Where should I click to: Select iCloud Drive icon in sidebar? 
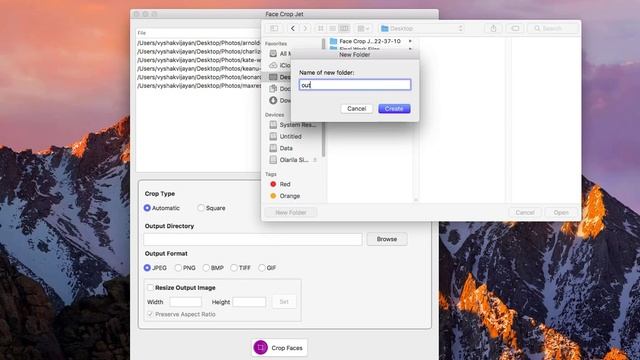[273, 65]
